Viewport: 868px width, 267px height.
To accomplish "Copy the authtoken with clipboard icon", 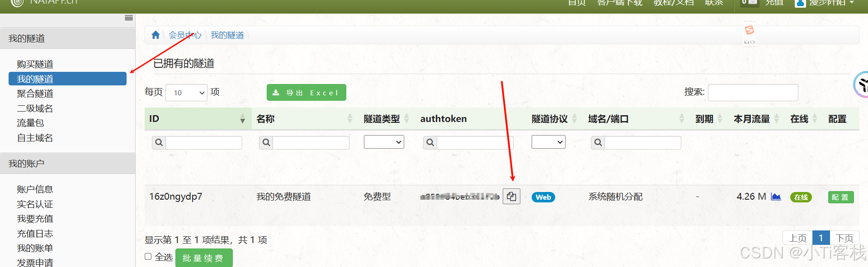I will (x=512, y=197).
